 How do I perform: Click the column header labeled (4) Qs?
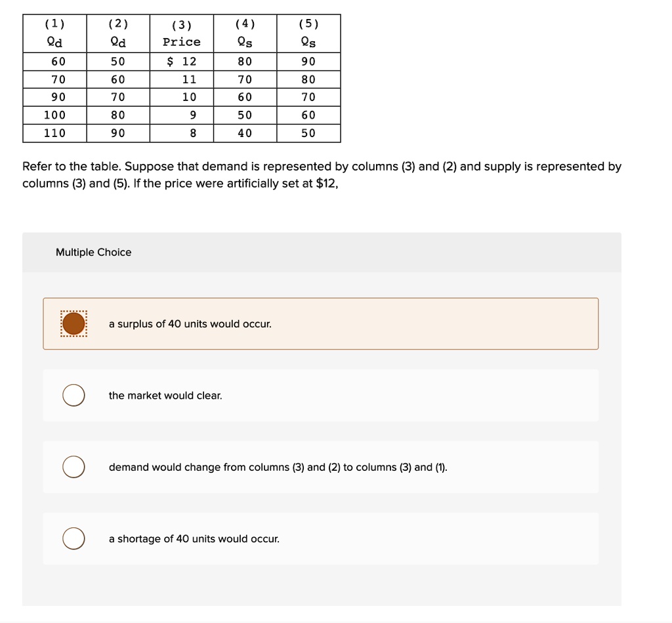coord(244,33)
